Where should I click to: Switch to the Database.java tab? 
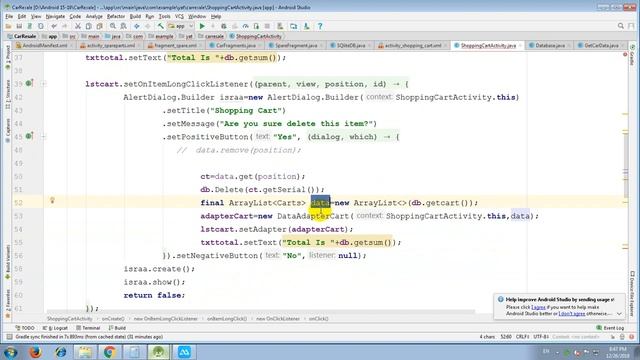point(549,46)
